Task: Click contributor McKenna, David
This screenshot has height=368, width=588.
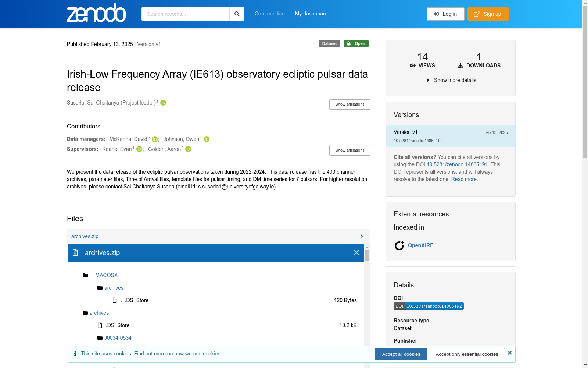Action: [x=128, y=139]
